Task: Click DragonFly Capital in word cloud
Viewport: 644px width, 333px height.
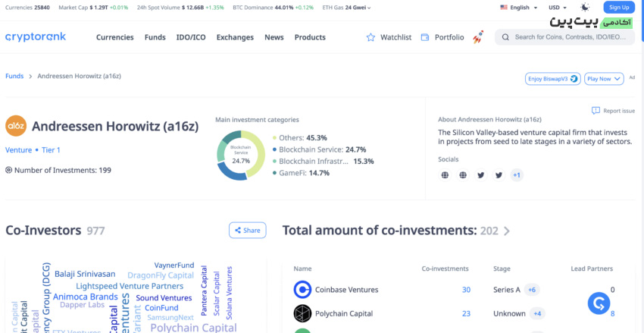Action: point(161,275)
